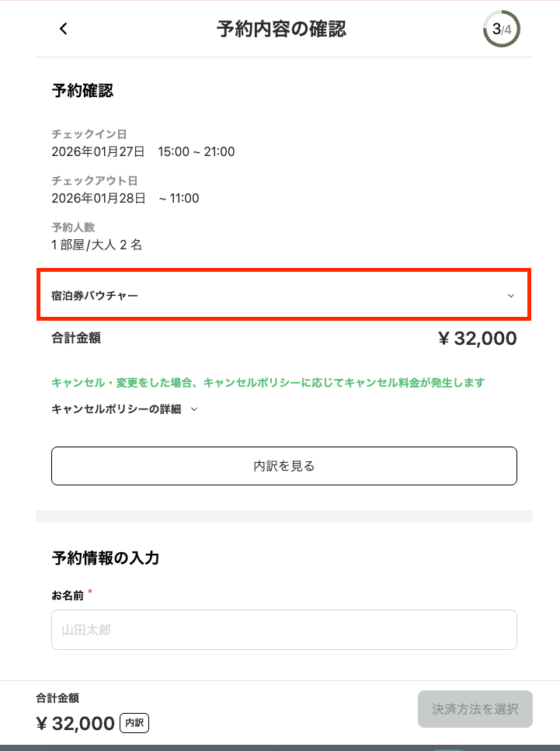Click the step progress indicator showing 3/4
The image size is (560, 751).
pos(501,30)
